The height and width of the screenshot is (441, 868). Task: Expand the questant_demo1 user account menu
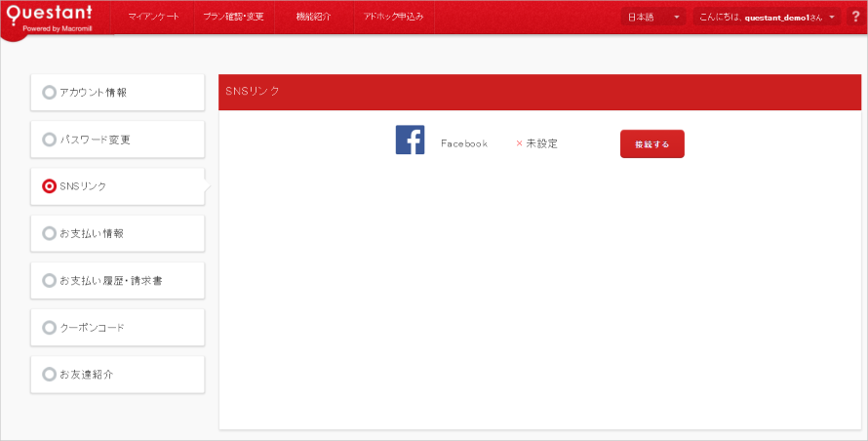767,18
